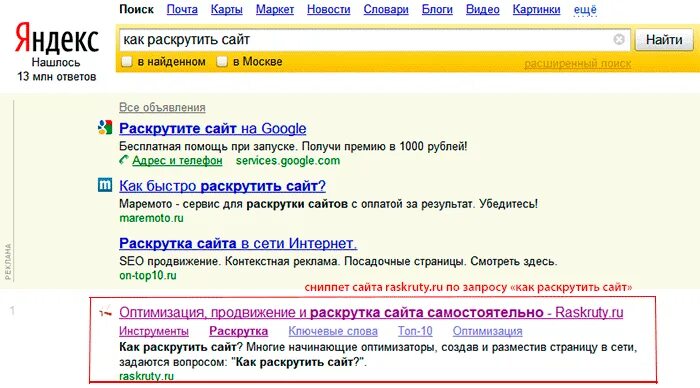Viewport: 700px width, 388px height.
Task: Click the Yandex logo
Action: [x=57, y=39]
